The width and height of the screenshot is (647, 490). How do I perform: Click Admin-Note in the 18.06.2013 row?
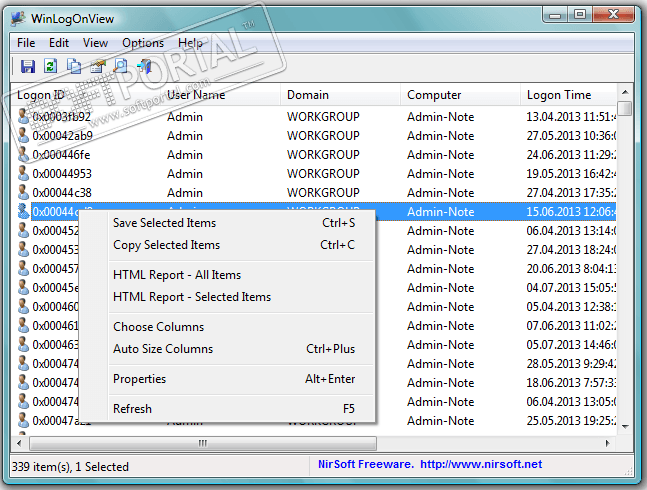(x=440, y=382)
